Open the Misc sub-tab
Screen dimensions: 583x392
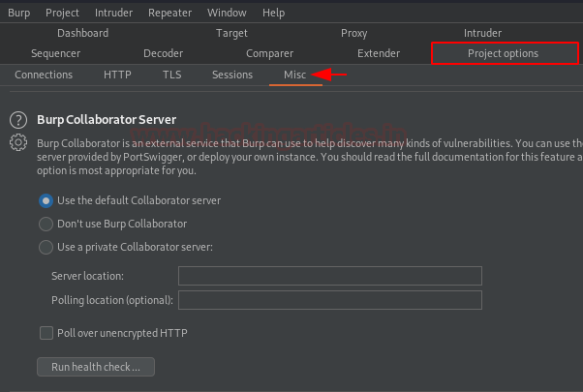click(294, 75)
